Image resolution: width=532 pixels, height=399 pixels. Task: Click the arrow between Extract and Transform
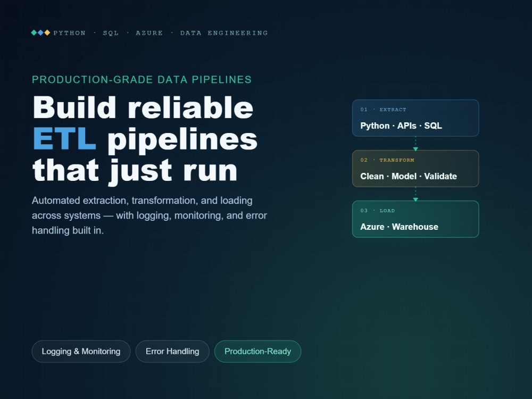coord(415,144)
